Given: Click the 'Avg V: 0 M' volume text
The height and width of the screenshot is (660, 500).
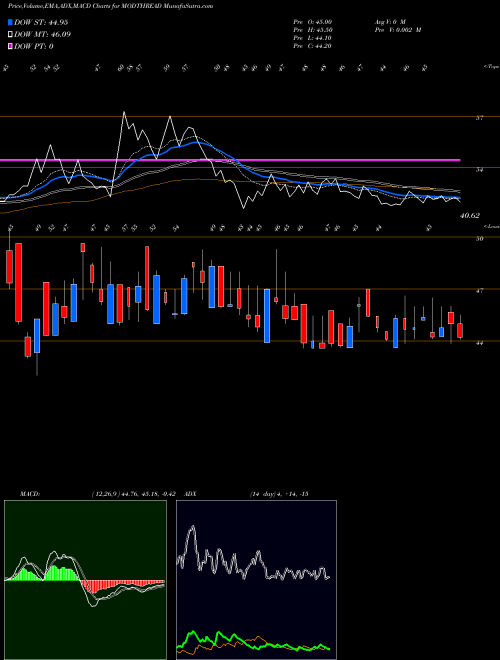Looking at the screenshot, I should (390, 21).
